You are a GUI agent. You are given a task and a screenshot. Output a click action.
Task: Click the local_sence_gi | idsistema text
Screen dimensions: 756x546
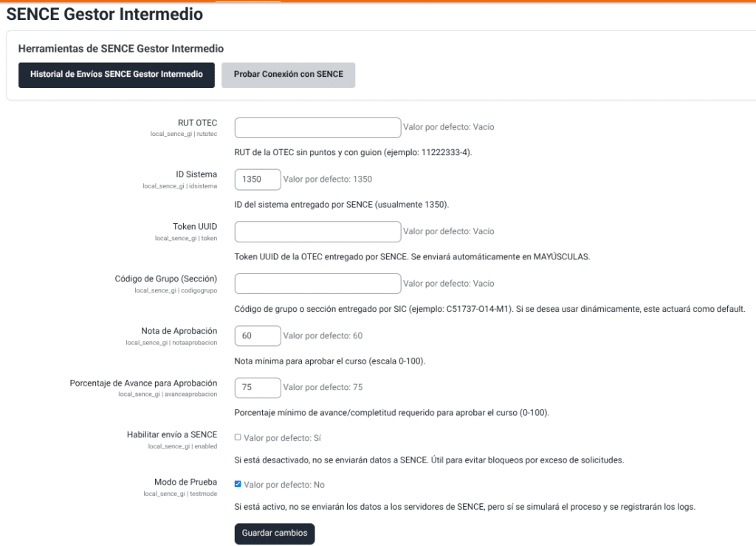coord(180,186)
